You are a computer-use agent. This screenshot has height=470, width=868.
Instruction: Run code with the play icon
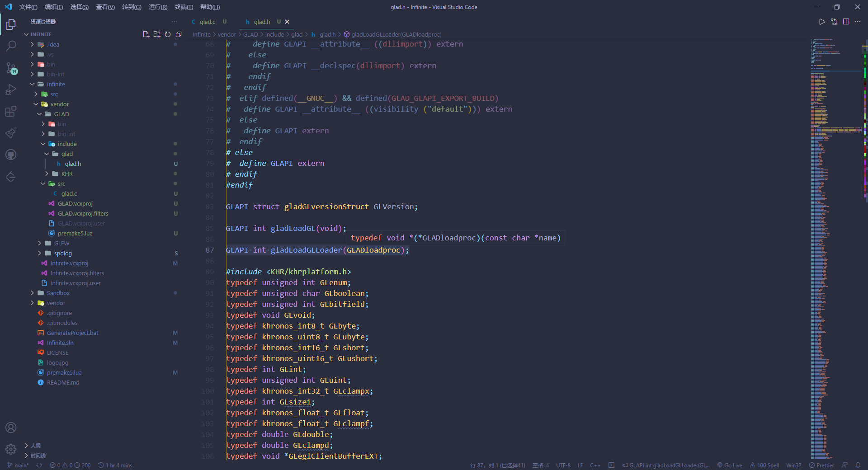click(822, 22)
